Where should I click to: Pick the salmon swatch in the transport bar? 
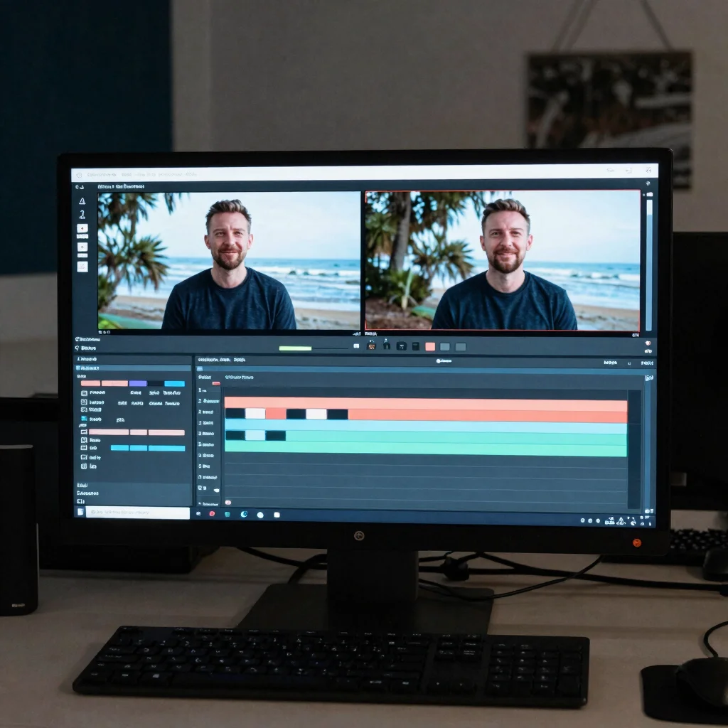[x=430, y=347]
